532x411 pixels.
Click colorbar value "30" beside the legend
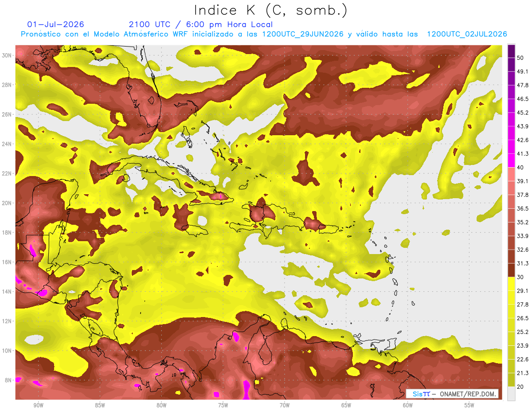tap(521, 277)
